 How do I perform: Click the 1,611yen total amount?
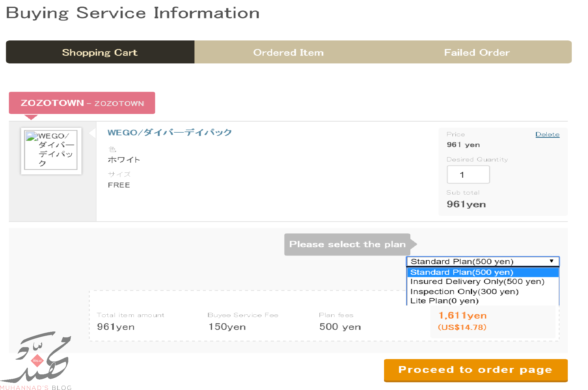coord(462,315)
